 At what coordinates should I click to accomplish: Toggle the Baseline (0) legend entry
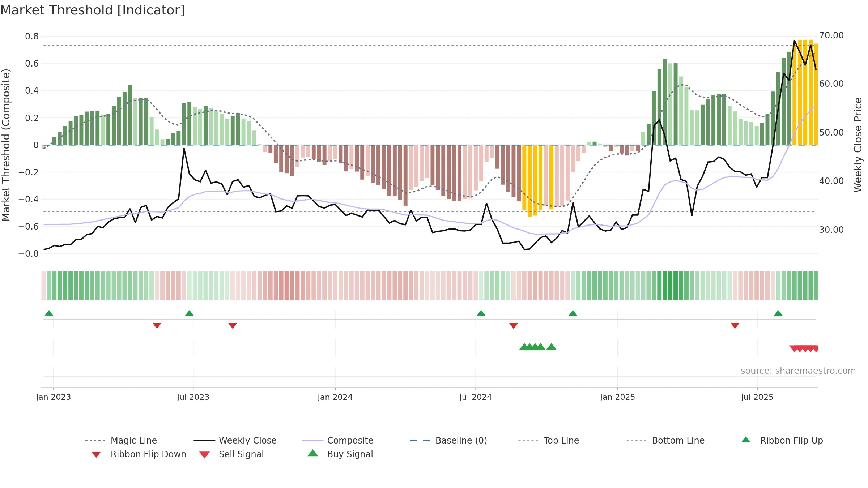(448, 440)
